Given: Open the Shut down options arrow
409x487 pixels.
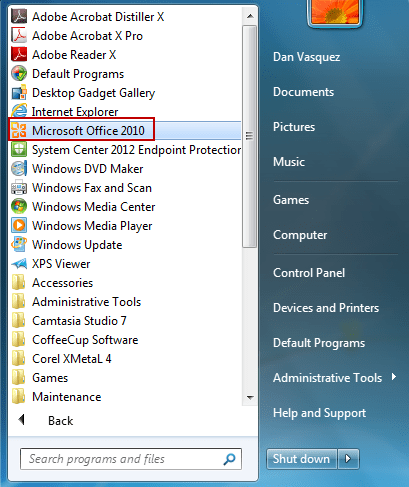Looking at the screenshot, I should [348, 459].
